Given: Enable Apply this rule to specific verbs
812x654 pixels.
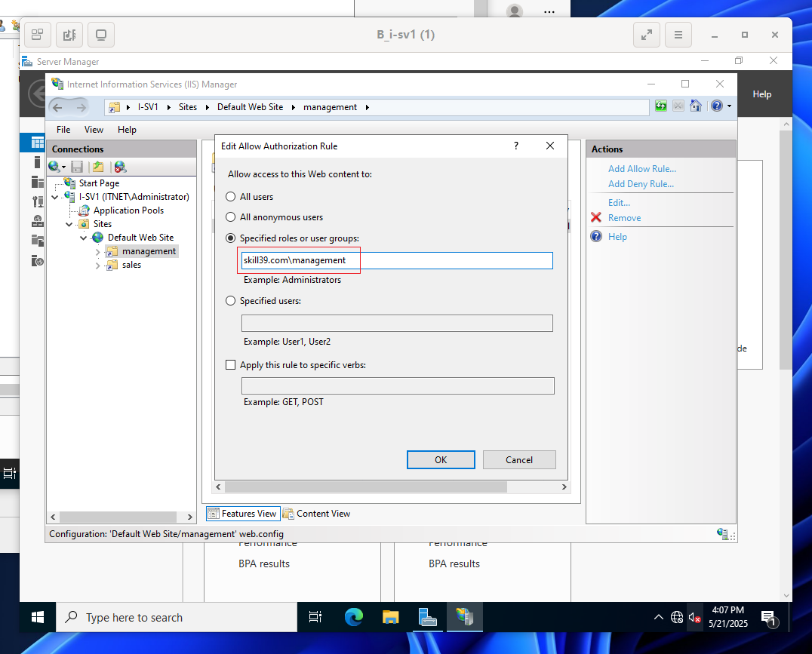Looking at the screenshot, I should pyautogui.click(x=230, y=365).
